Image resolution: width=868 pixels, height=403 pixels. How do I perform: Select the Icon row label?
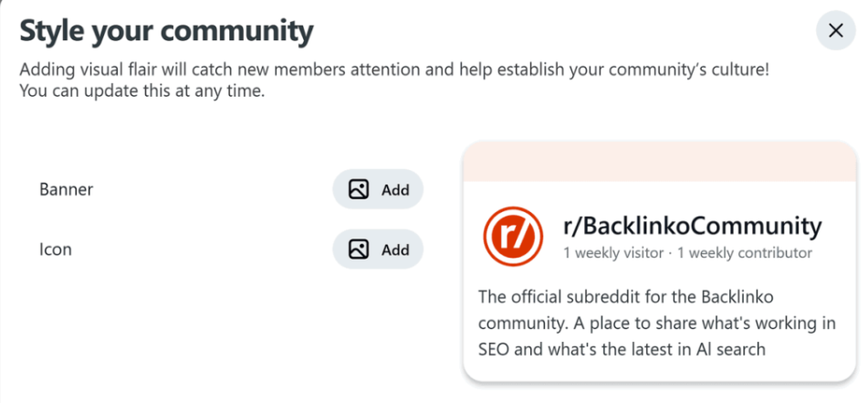pos(57,249)
